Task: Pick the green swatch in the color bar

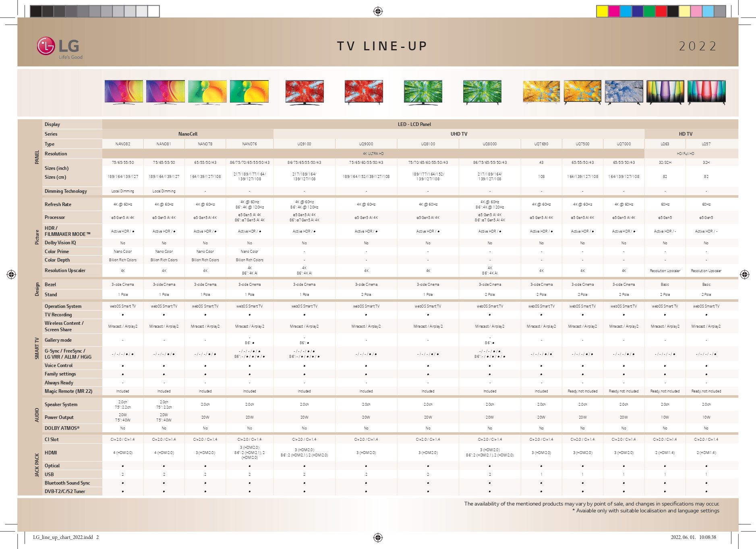Action: click(x=649, y=11)
